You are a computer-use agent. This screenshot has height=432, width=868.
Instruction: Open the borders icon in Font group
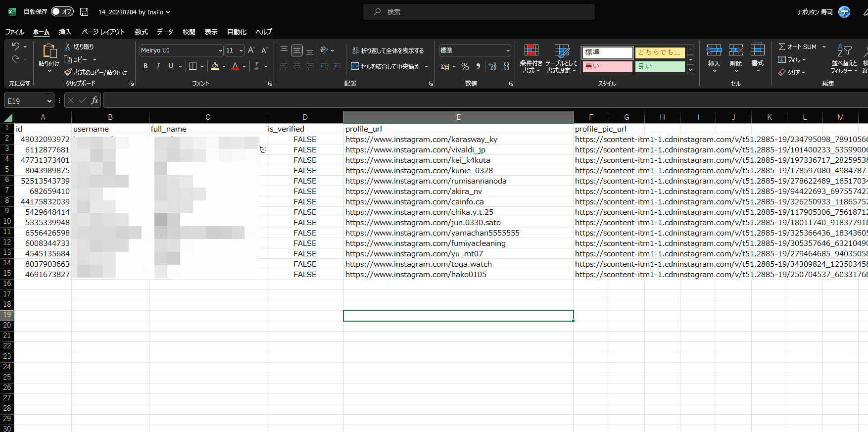click(x=193, y=66)
